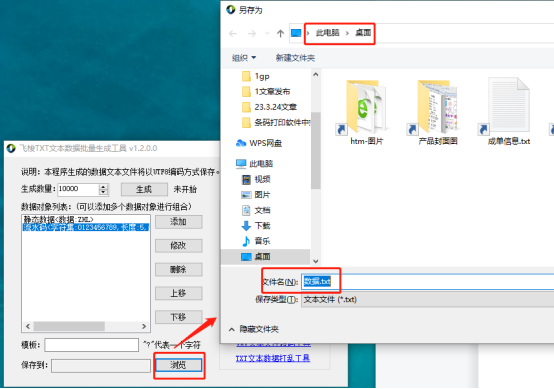Image resolution: width=554 pixels, height=389 pixels.
Task: Click list horizontal scroll left arrow
Action: 28,326
